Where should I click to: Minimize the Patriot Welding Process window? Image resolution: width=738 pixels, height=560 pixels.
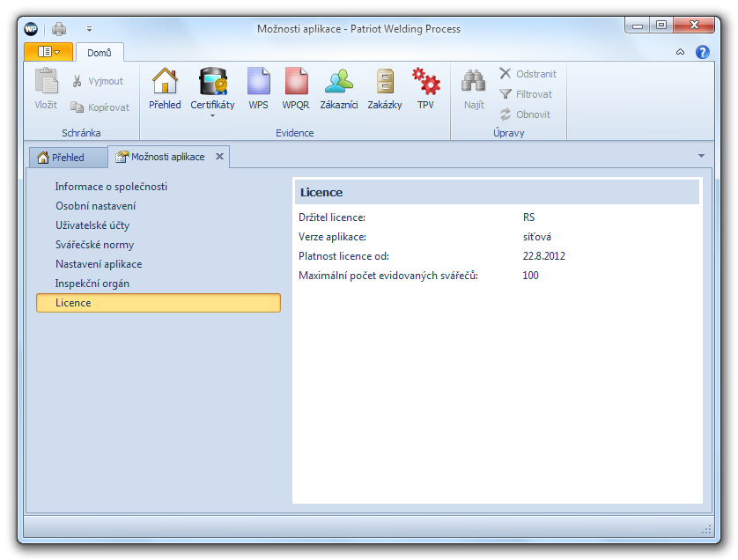point(638,26)
